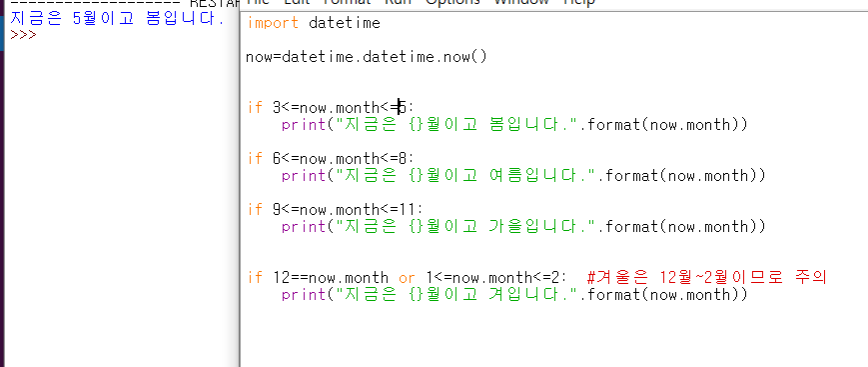Click '12==now.month' in the winter condition
The image size is (868, 367).
[331, 277]
